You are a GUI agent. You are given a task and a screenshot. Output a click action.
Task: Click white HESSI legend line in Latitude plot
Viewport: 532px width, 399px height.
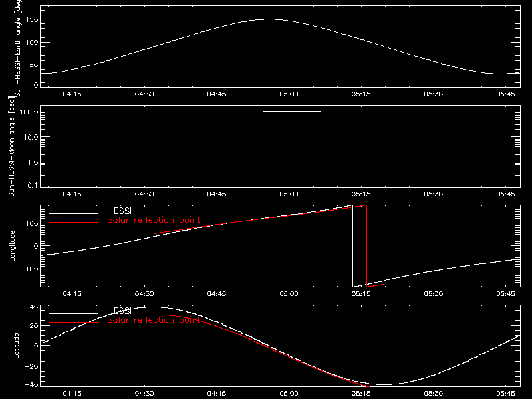(74, 313)
